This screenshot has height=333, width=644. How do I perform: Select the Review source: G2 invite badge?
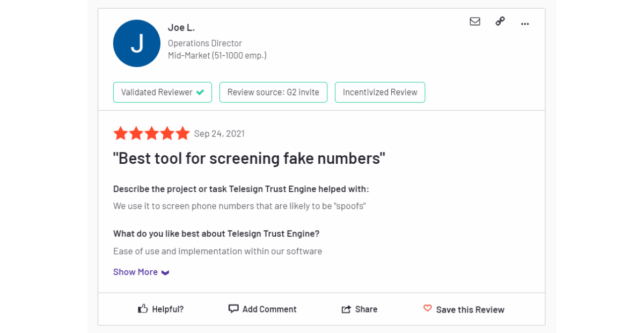273,92
